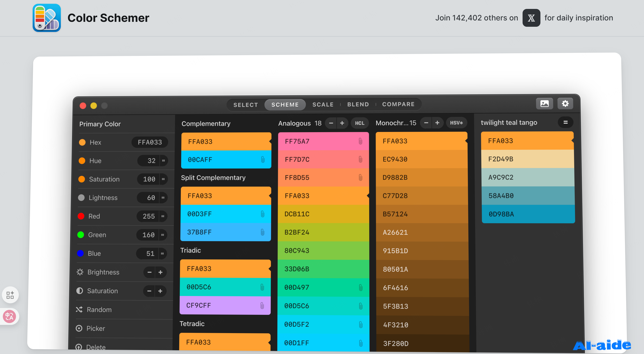
Task: Activate the Picker target icon
Action: tap(79, 328)
